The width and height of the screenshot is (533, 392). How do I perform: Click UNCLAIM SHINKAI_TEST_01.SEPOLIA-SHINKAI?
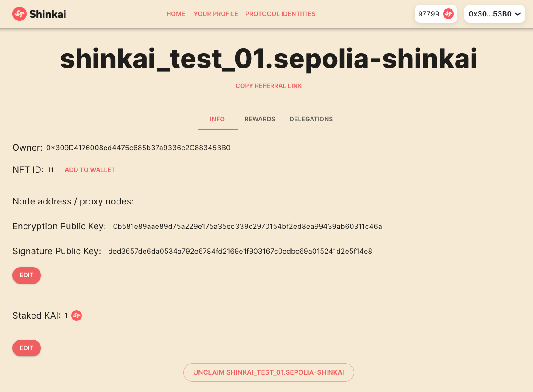coord(268,372)
